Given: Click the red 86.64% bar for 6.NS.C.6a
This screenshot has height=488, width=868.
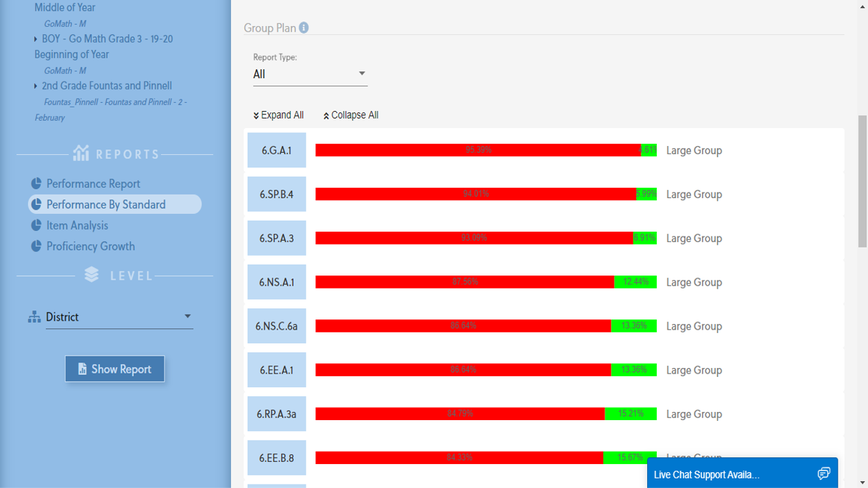Looking at the screenshot, I should point(463,326).
